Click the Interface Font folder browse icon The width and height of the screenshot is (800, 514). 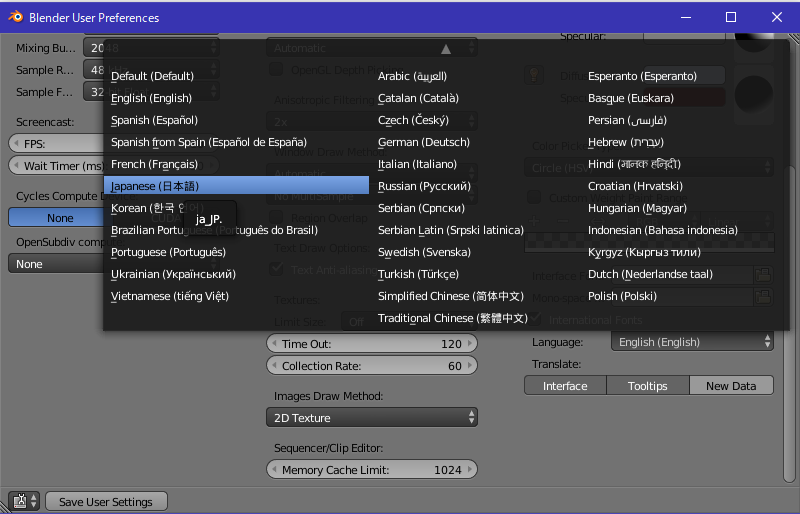click(763, 275)
